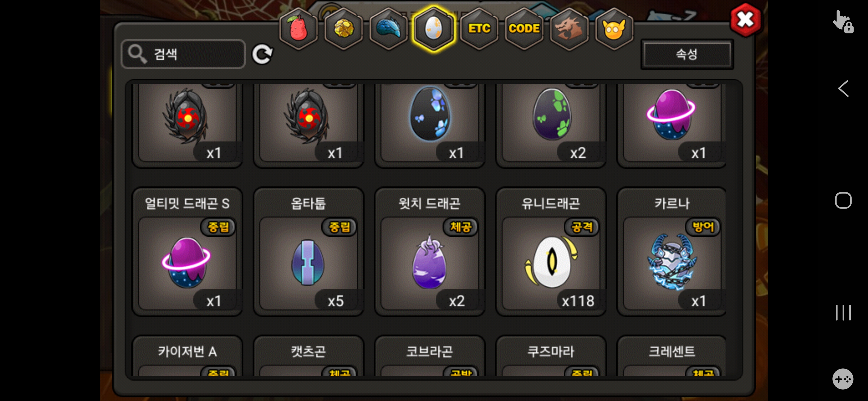Focus the 검색 search field
Screen dimensions: 868x401
(x=183, y=54)
